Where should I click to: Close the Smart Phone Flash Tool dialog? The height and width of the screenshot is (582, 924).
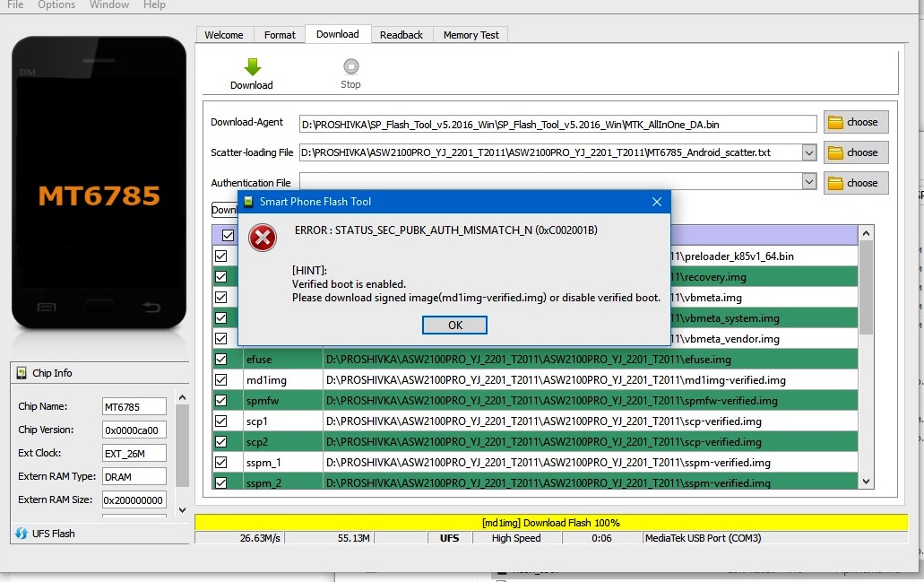[657, 202]
